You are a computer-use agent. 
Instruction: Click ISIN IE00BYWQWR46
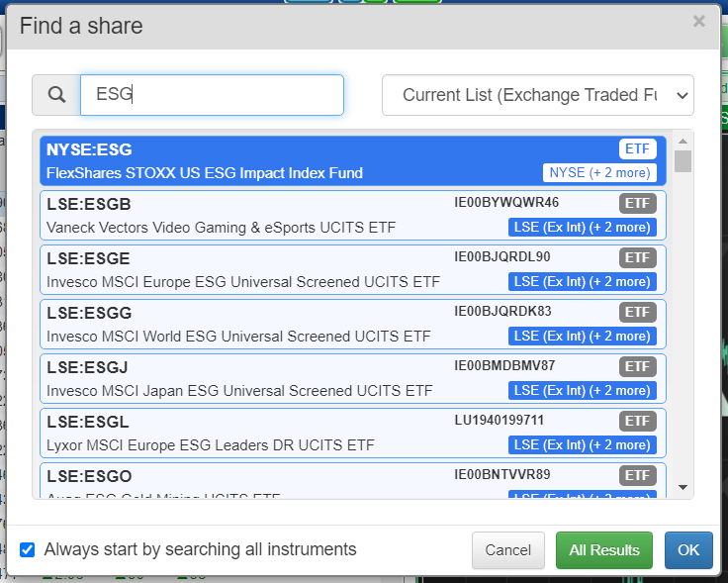[506, 203]
